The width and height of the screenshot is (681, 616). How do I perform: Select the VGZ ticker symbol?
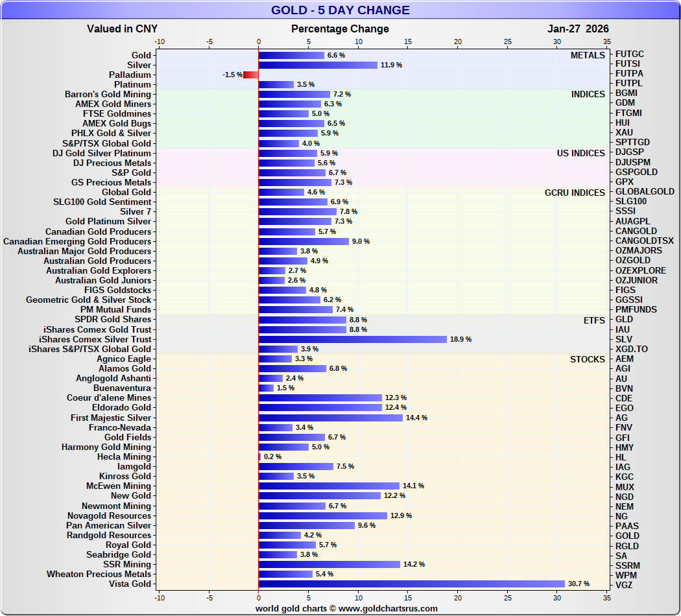[623, 584]
